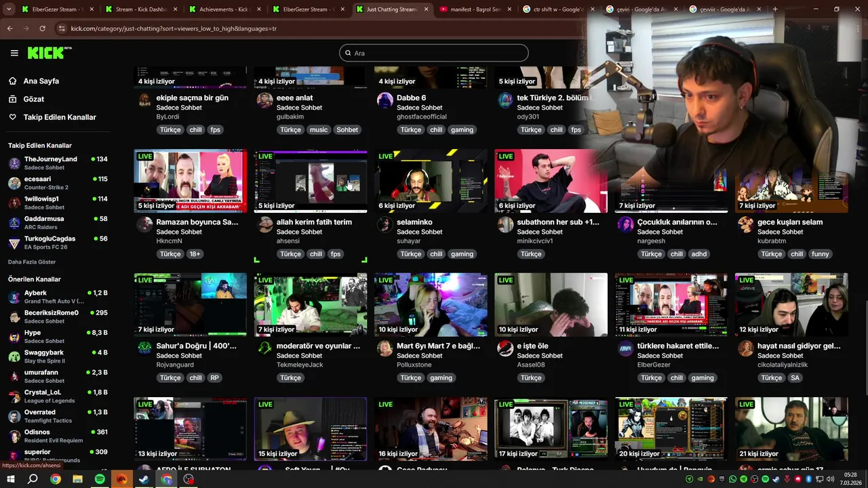Reload the page with browser refresh button
The width and height of the screenshot is (868, 488).
point(42,28)
